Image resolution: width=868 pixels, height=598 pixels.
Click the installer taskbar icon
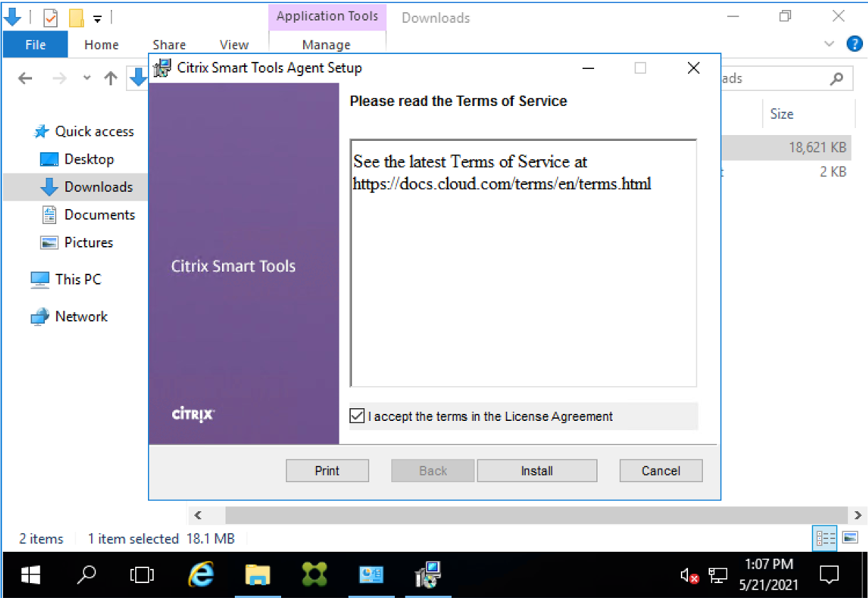point(428,575)
